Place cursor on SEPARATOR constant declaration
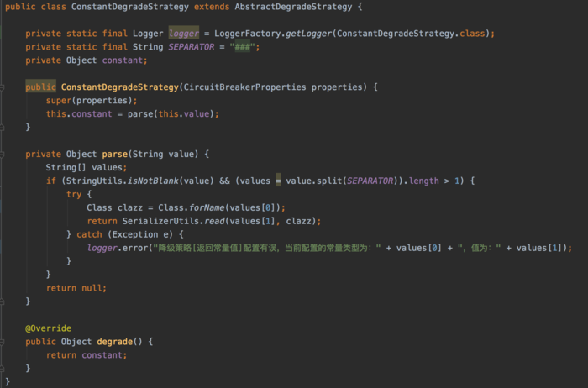The image size is (588, 388). pyautogui.click(x=192, y=47)
